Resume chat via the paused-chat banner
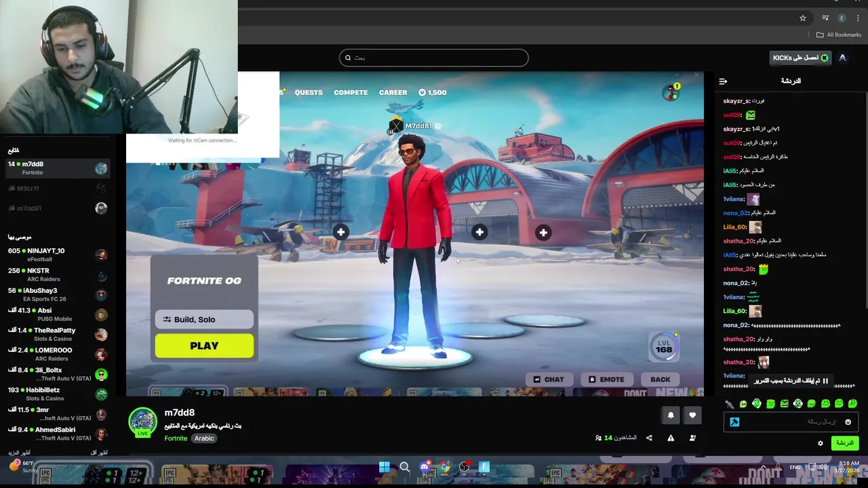868x488 pixels. tap(791, 381)
